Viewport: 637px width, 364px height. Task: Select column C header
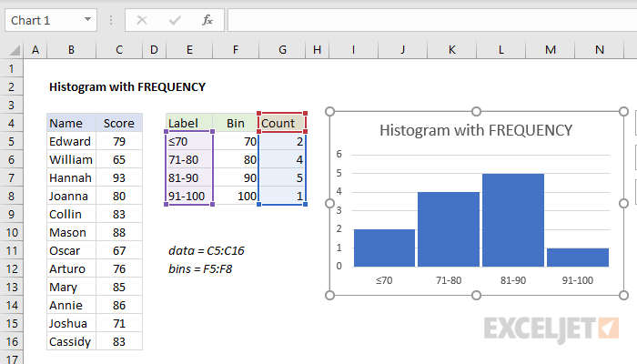pos(119,50)
